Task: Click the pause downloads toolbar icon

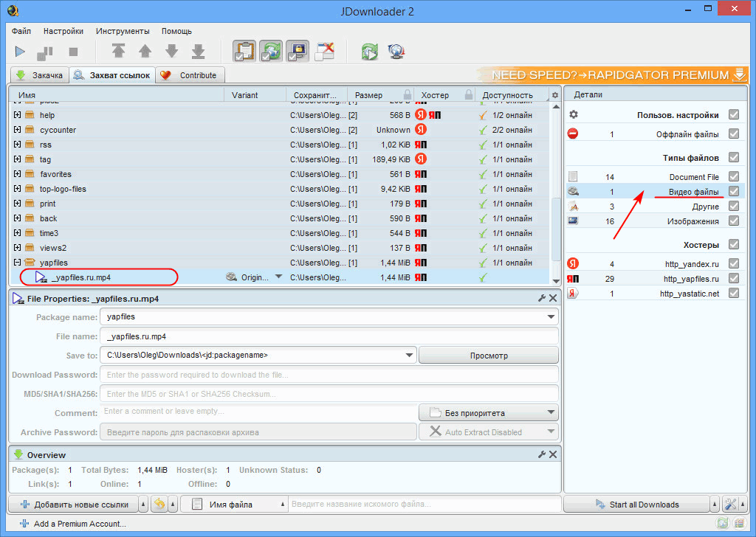Action: click(45, 52)
